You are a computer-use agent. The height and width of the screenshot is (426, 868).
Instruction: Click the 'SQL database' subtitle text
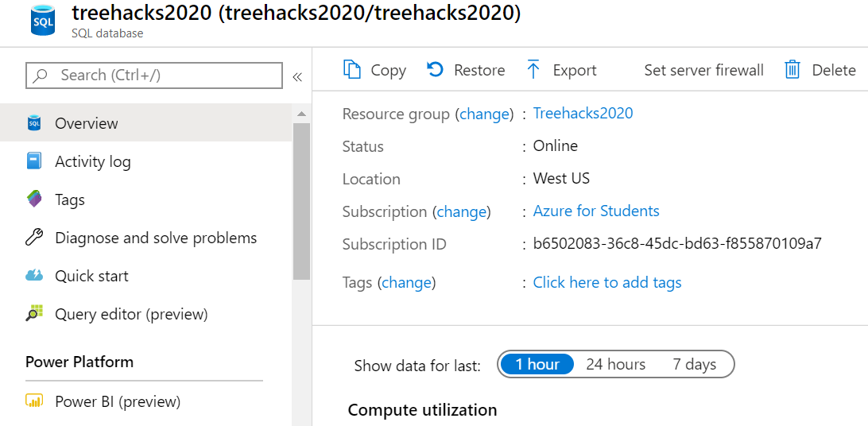tap(107, 33)
